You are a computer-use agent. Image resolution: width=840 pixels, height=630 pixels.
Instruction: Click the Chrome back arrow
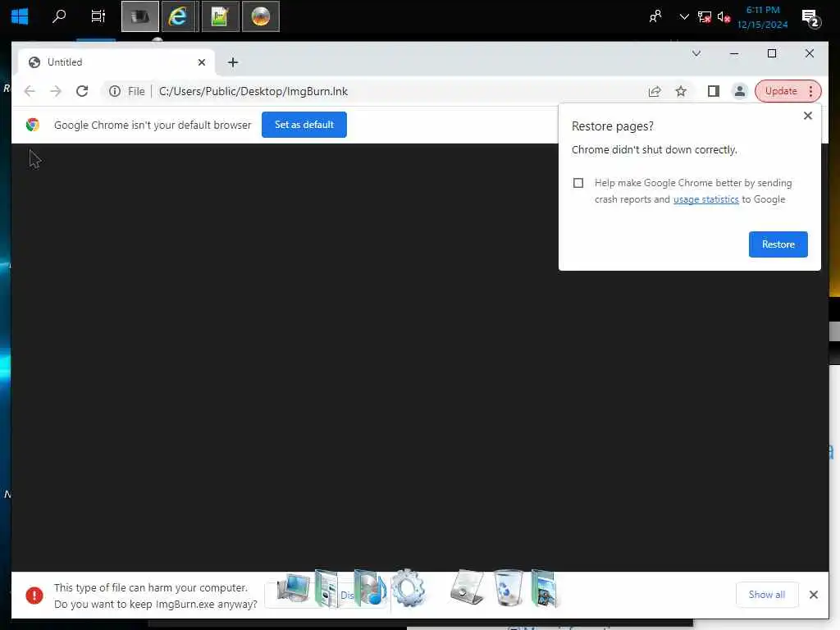[x=30, y=92]
